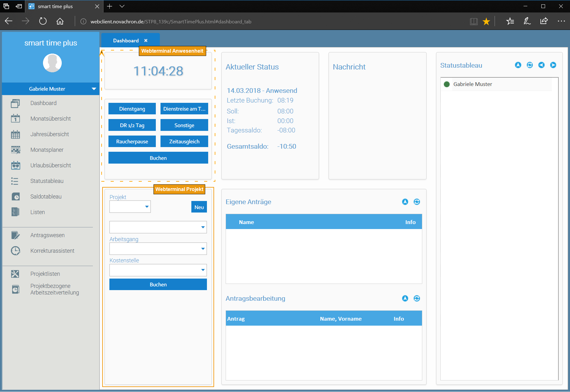Screen dimensions: 570x392
Task: Click the Neu project button
Action: (199, 207)
